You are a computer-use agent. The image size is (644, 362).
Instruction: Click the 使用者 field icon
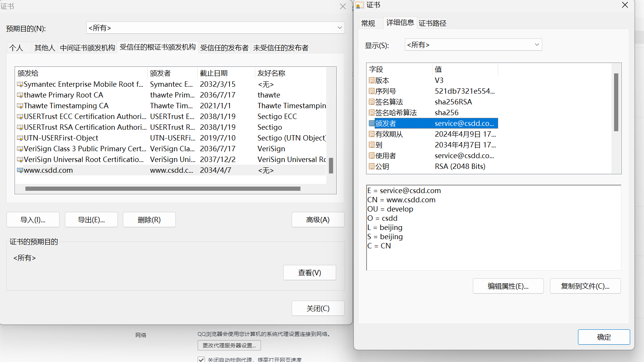(x=372, y=155)
